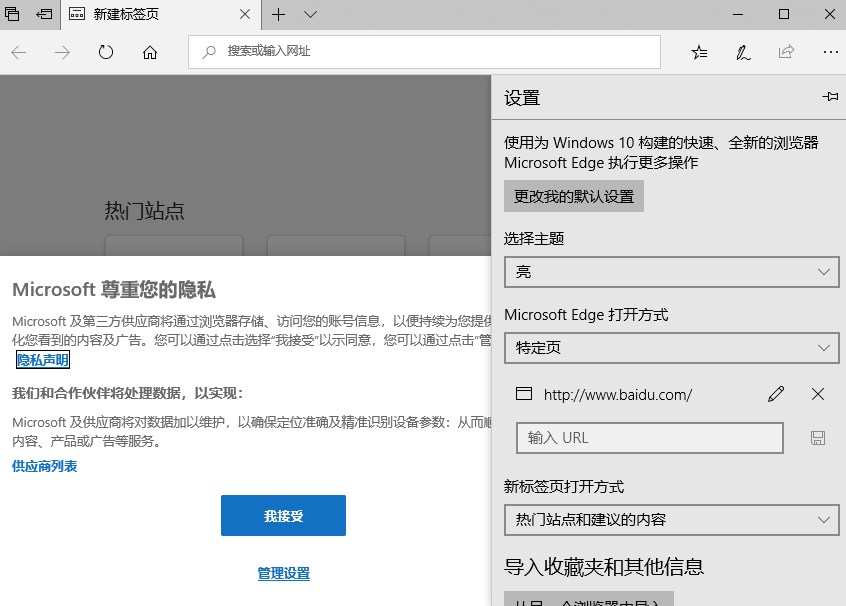Open the more options ellipsis menu

pos(830,52)
